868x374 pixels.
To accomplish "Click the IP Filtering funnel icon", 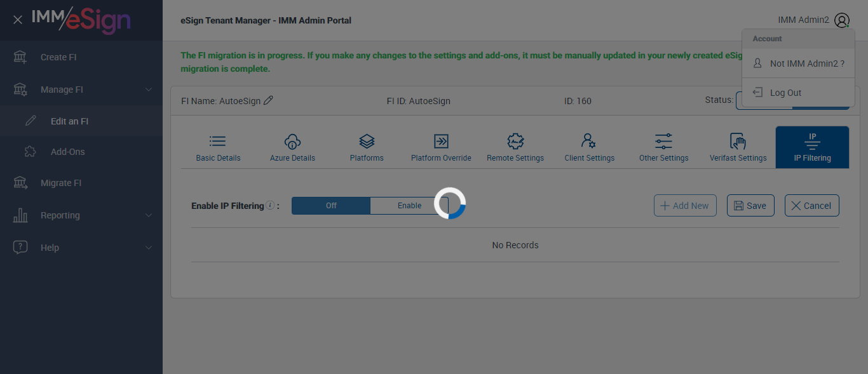I will 812,141.
